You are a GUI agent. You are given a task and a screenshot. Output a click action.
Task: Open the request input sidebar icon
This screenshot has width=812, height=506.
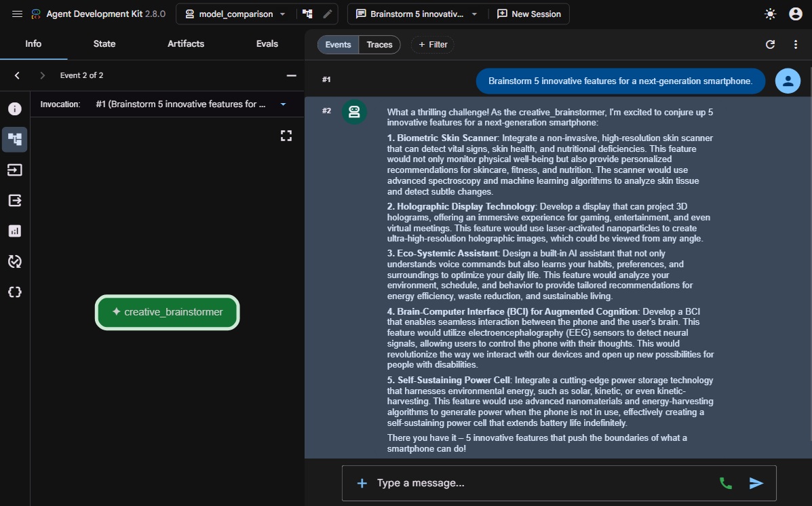click(14, 170)
